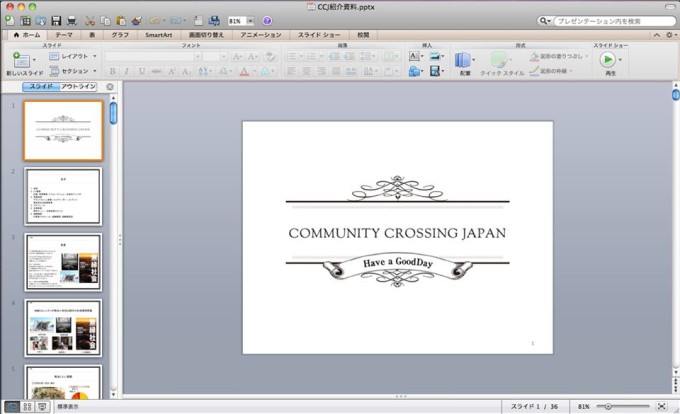Image resolution: width=680 pixels, height=414 pixels.
Task: Print the presentation via printer icon
Action: pos(72,20)
